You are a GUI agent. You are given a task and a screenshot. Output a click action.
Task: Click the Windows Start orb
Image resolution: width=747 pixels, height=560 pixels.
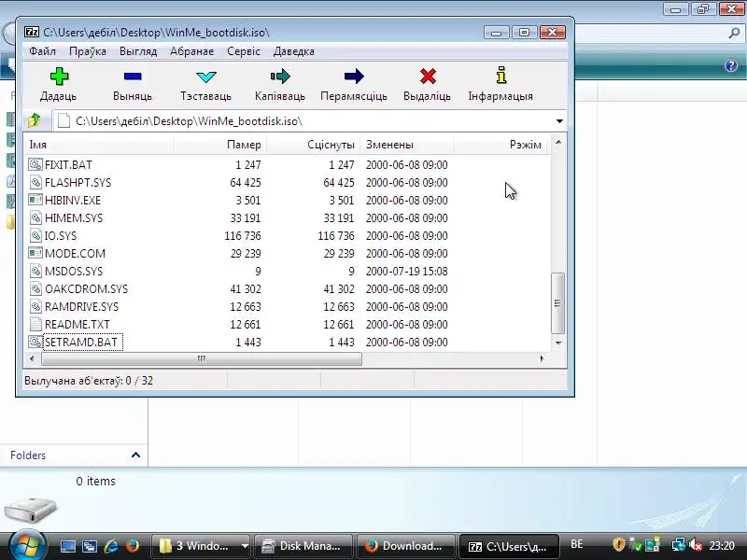pos(26,545)
